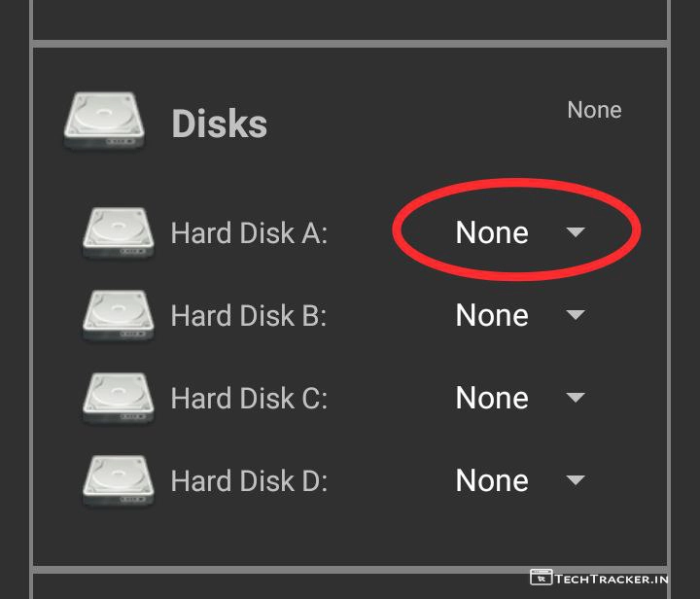Image resolution: width=700 pixels, height=599 pixels.
Task: Select the Hard Disk A label
Action: [x=249, y=233]
